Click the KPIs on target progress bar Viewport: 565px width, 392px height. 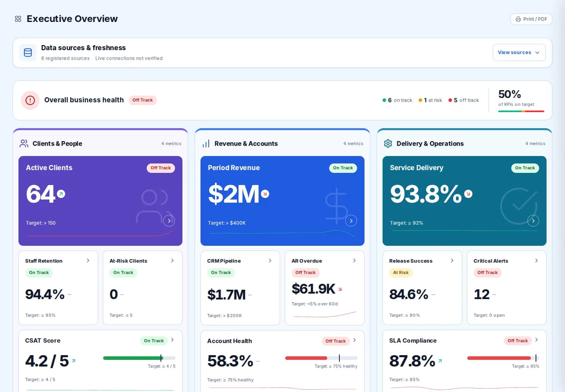click(521, 111)
